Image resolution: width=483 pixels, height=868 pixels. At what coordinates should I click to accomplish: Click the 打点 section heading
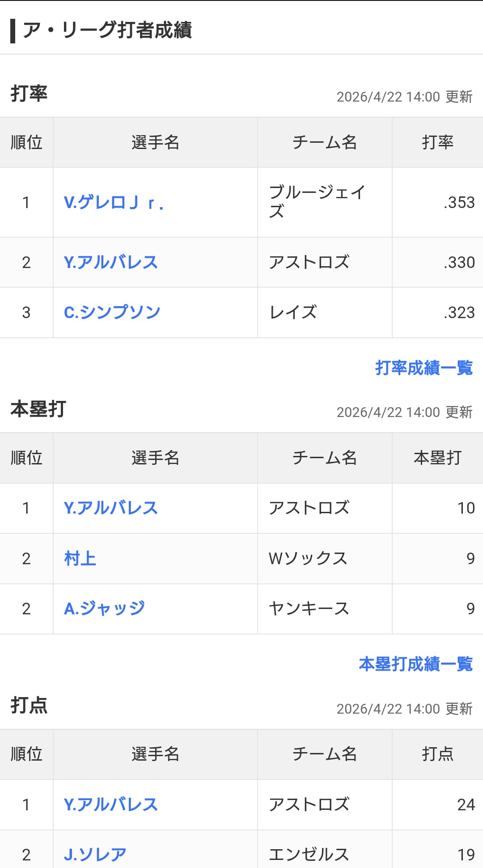[29, 705]
